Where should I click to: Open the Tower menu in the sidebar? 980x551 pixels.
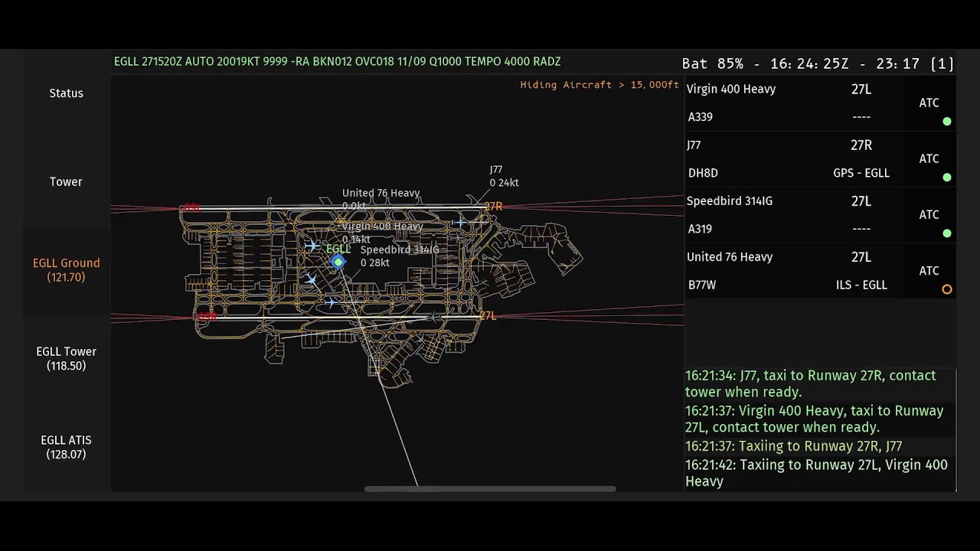coord(67,182)
